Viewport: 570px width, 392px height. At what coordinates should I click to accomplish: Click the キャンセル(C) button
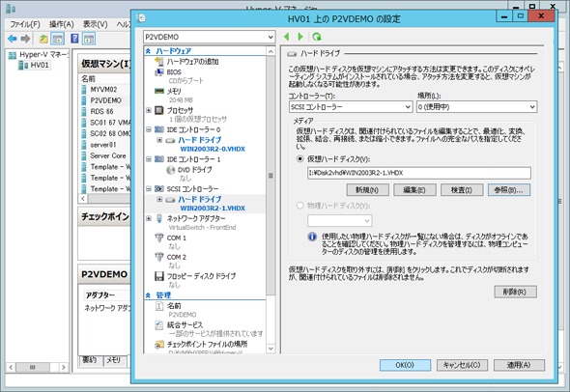point(462,365)
